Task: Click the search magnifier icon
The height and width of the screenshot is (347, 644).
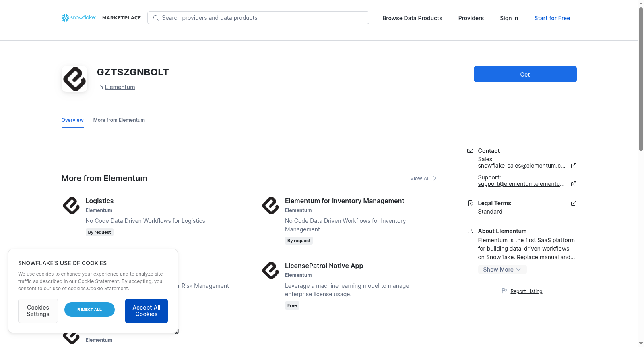Action: click(x=156, y=18)
